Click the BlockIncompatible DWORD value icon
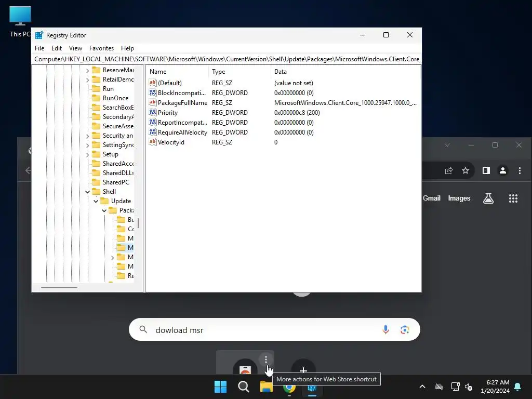Viewport: 532px width, 399px height. tap(153, 92)
